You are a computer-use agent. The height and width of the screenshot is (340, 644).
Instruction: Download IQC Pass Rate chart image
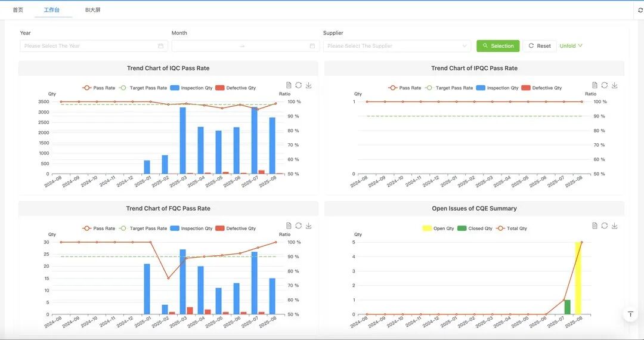308,85
